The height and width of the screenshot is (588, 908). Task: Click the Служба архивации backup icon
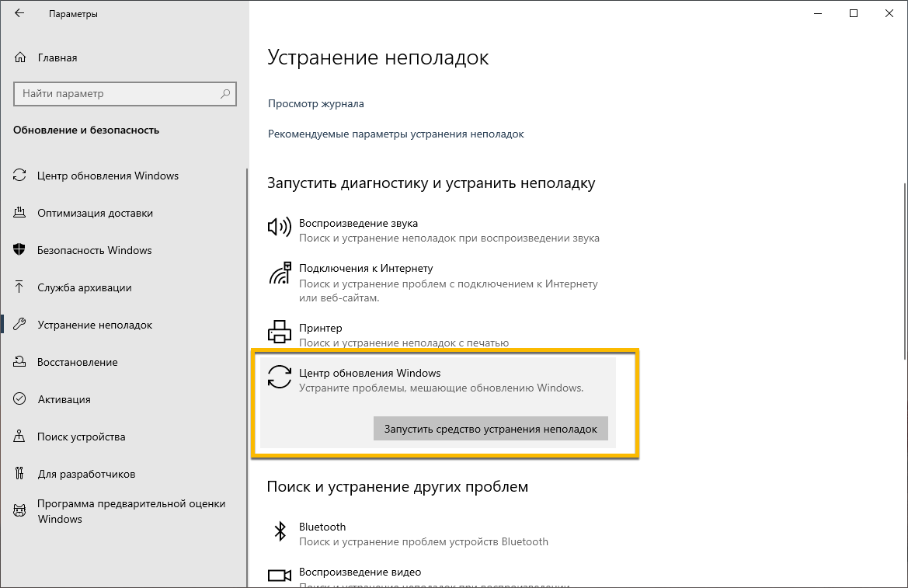(21, 287)
